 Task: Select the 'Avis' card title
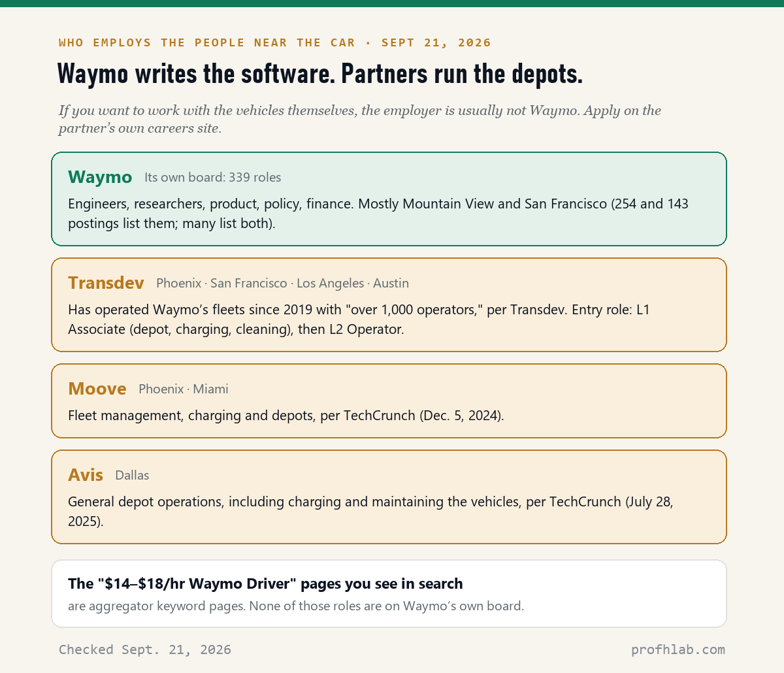click(86, 475)
